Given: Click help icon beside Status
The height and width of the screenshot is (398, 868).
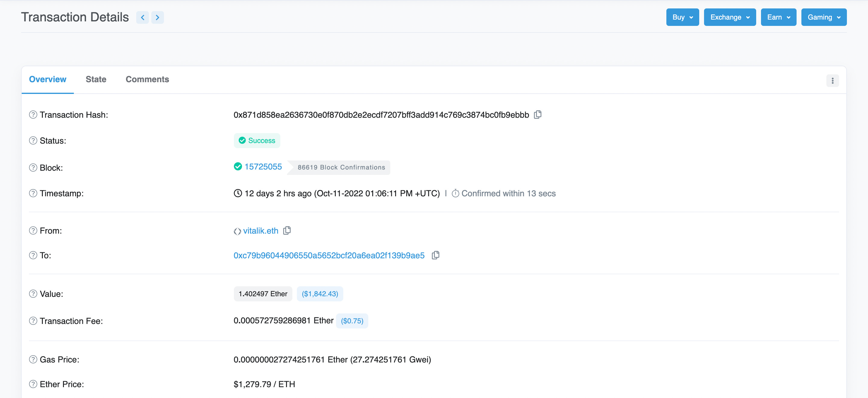Looking at the screenshot, I should pos(33,140).
